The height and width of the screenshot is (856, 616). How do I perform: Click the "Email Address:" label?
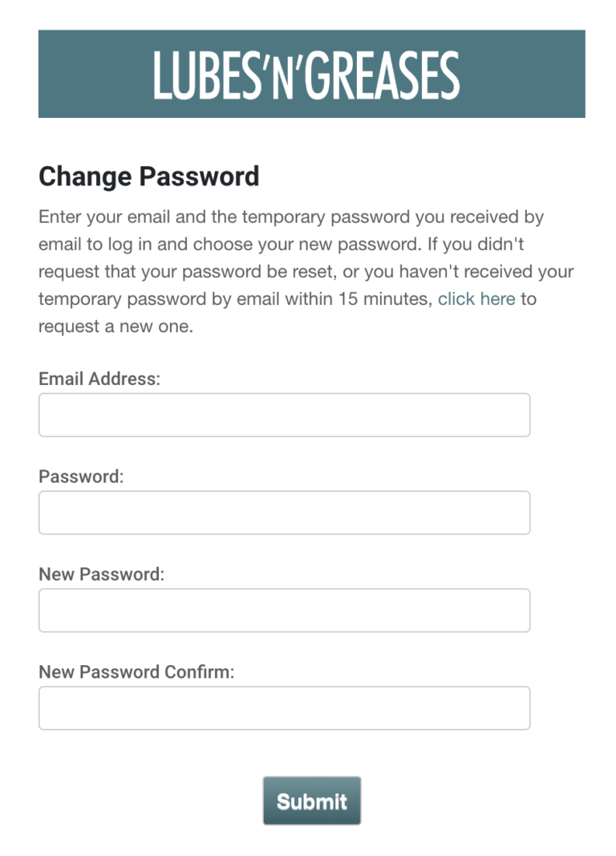[99, 379]
